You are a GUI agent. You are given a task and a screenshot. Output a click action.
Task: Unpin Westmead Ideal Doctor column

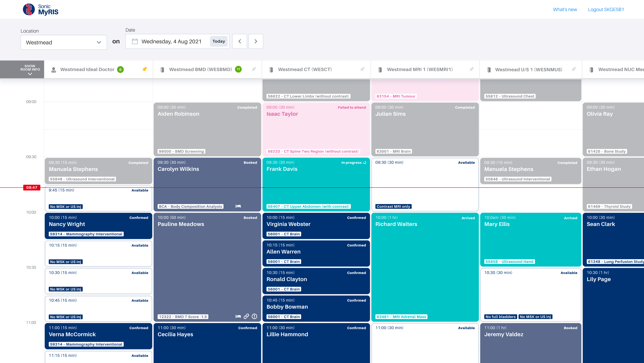coord(145,69)
